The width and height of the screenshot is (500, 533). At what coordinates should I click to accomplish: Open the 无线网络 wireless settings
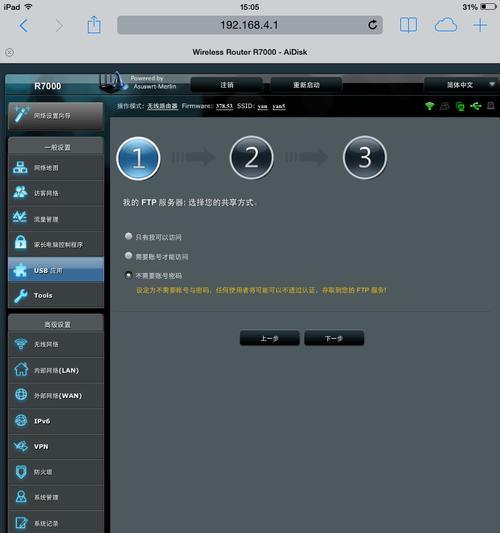pyautogui.click(x=56, y=344)
